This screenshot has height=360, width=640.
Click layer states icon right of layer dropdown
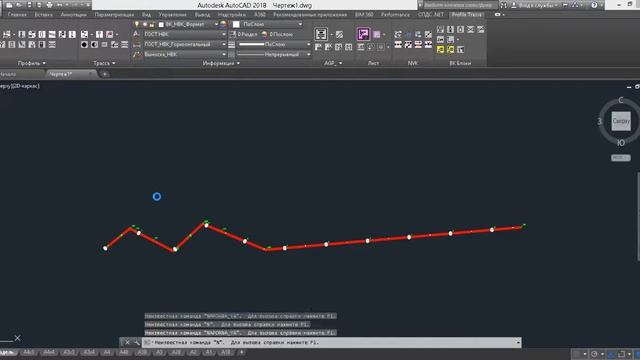223,24
